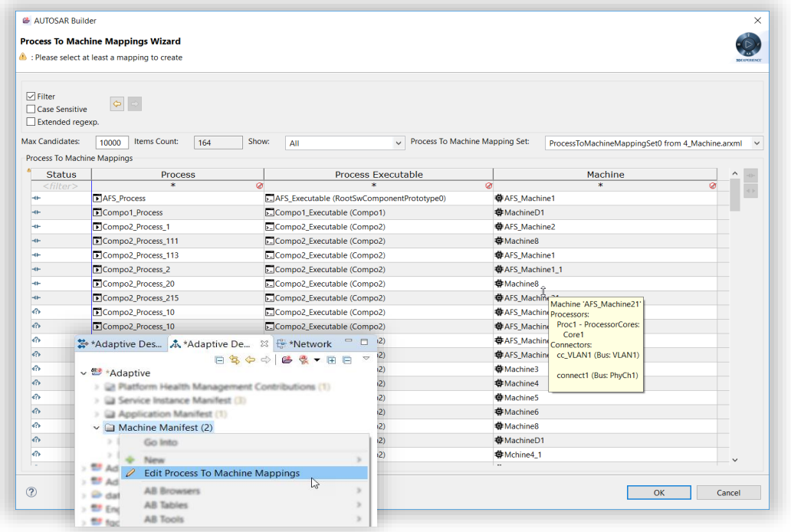791x532 pixels.
Task: Click the executable icon beside Compo1_Executable (Compo1)
Action: (x=270, y=212)
